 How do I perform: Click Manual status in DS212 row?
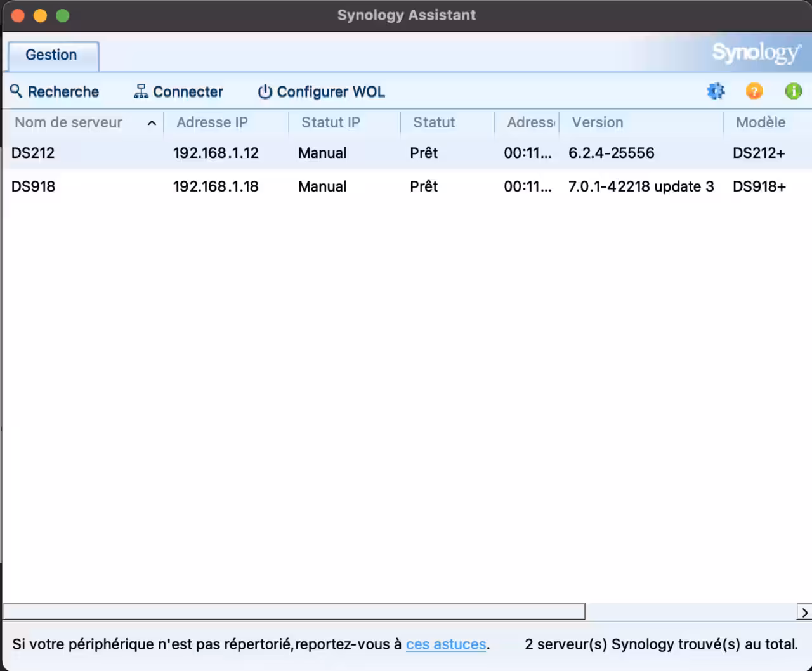[322, 153]
